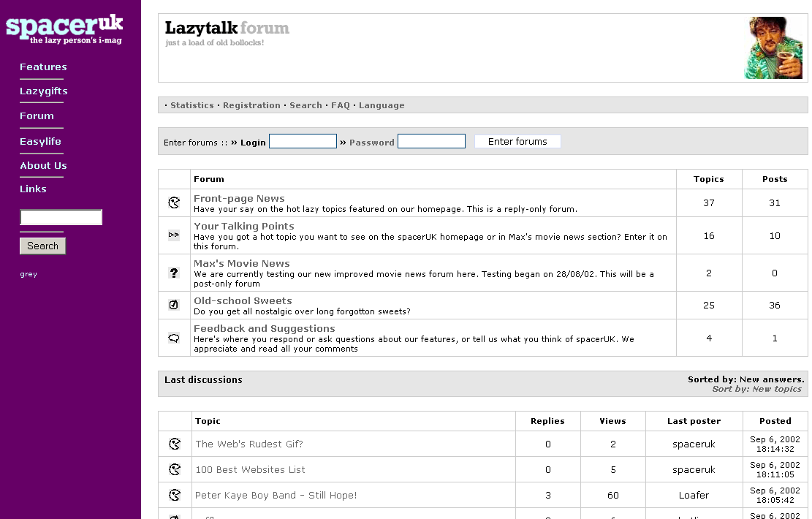
Task: Click the man with drink avatar image
Action: tap(774, 48)
